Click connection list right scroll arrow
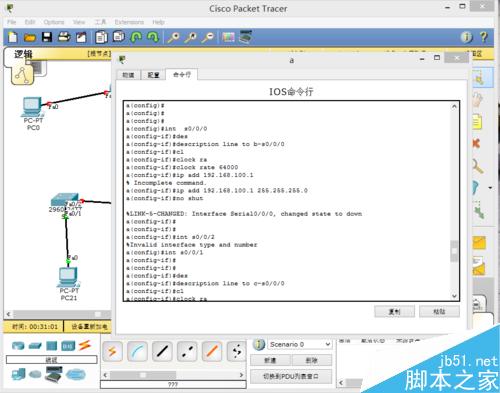Image resolution: width=500 pixels, height=393 pixels. click(241, 375)
